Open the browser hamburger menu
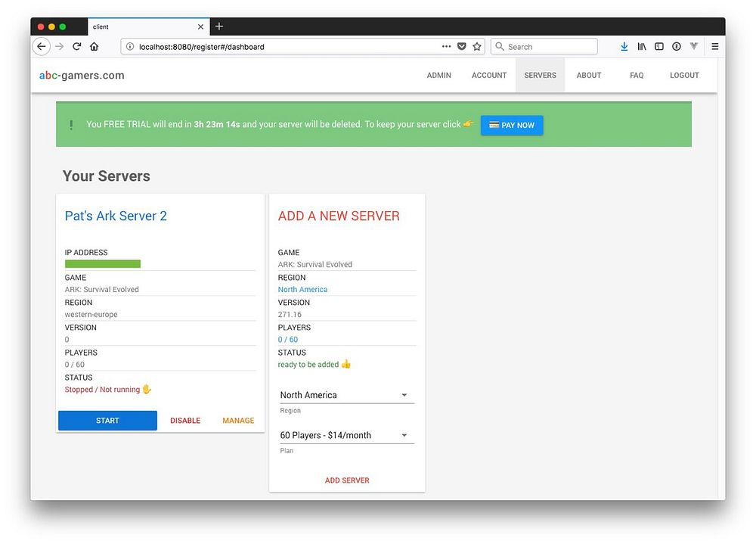Screen dimensions: 756x544 coord(715,47)
